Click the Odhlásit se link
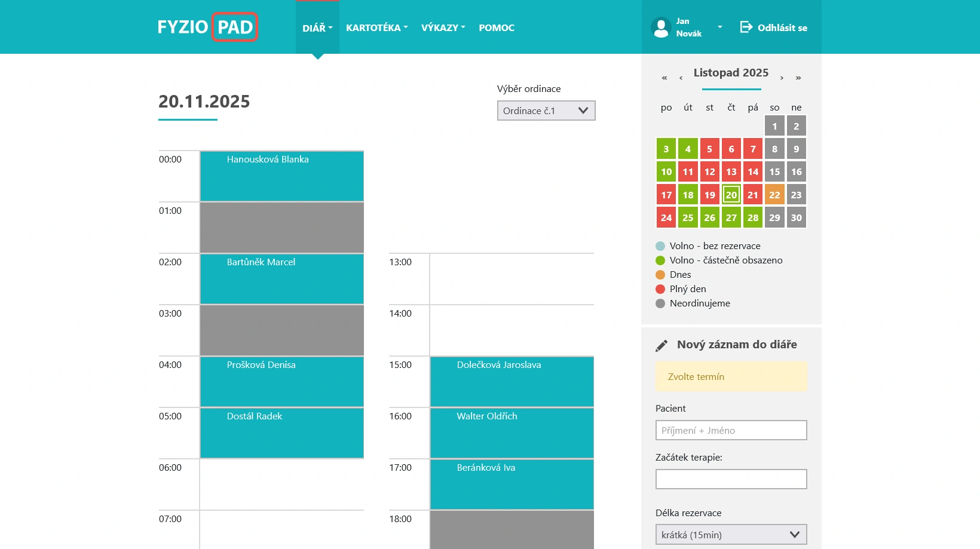The image size is (980, 549). [782, 27]
